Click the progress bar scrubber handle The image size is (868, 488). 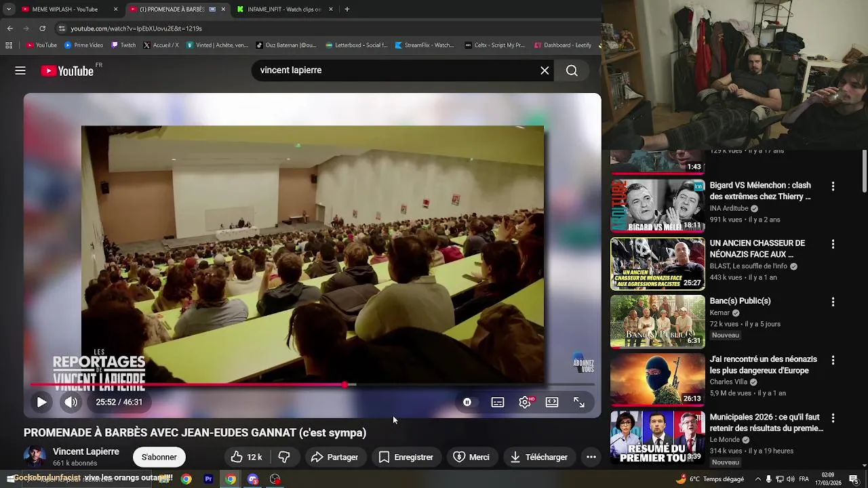(x=345, y=384)
